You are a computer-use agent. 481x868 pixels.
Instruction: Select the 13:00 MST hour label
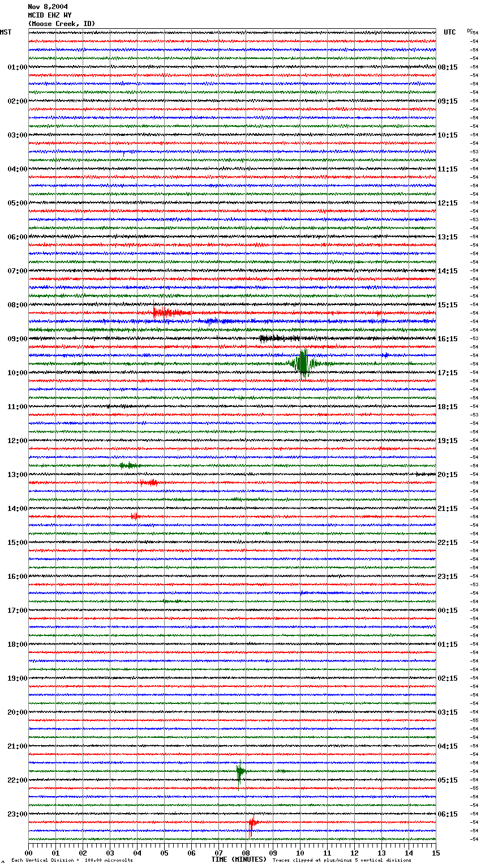click(x=18, y=475)
